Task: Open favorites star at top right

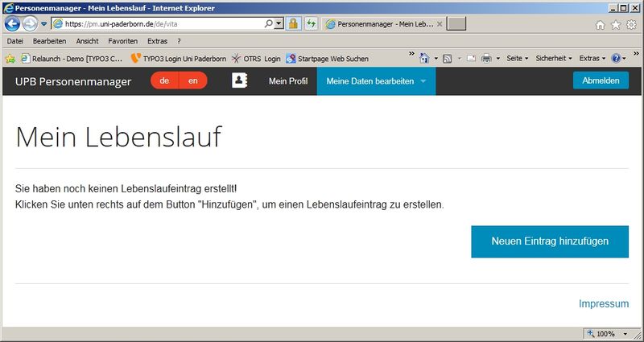Action: point(616,25)
